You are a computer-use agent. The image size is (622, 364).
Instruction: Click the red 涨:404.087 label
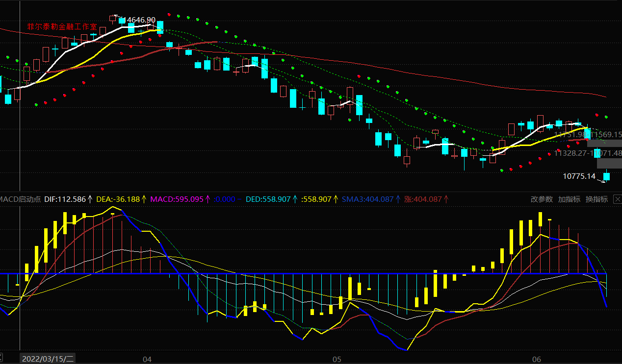point(423,199)
